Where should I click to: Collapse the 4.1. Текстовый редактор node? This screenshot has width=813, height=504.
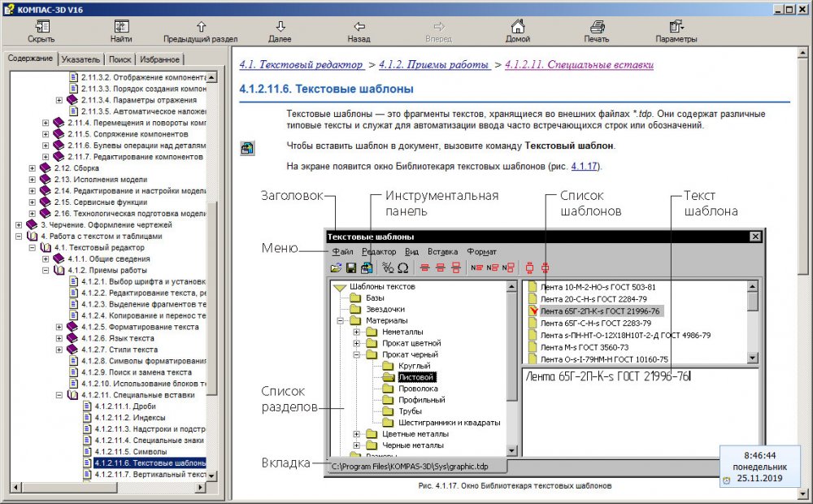[33, 248]
